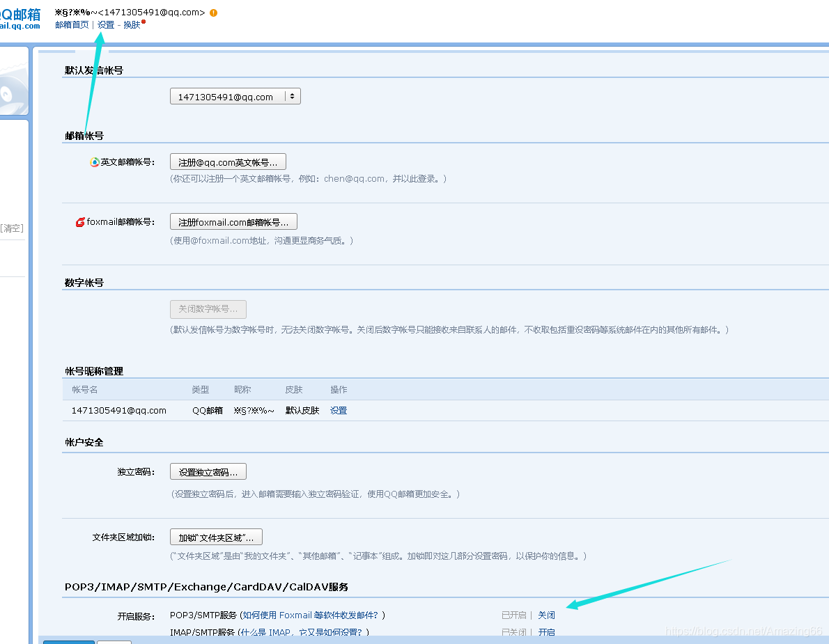Click the orange warning icon beside email address
Image resolution: width=829 pixels, height=644 pixels.
point(214,13)
